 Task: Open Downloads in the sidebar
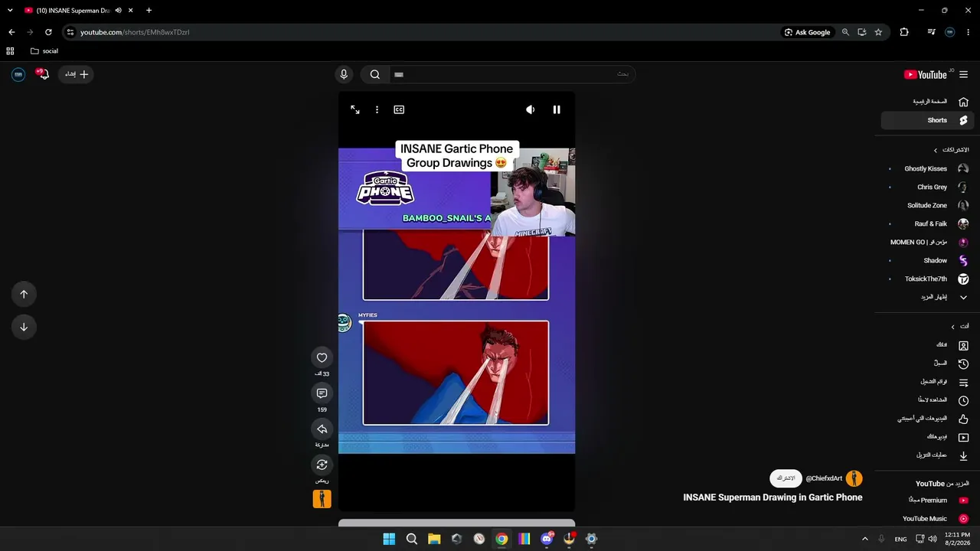(x=926, y=455)
